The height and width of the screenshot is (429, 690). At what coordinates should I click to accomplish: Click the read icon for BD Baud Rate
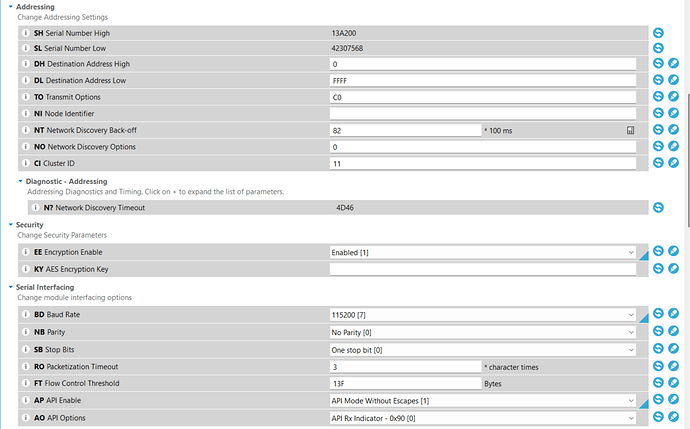pos(658,315)
